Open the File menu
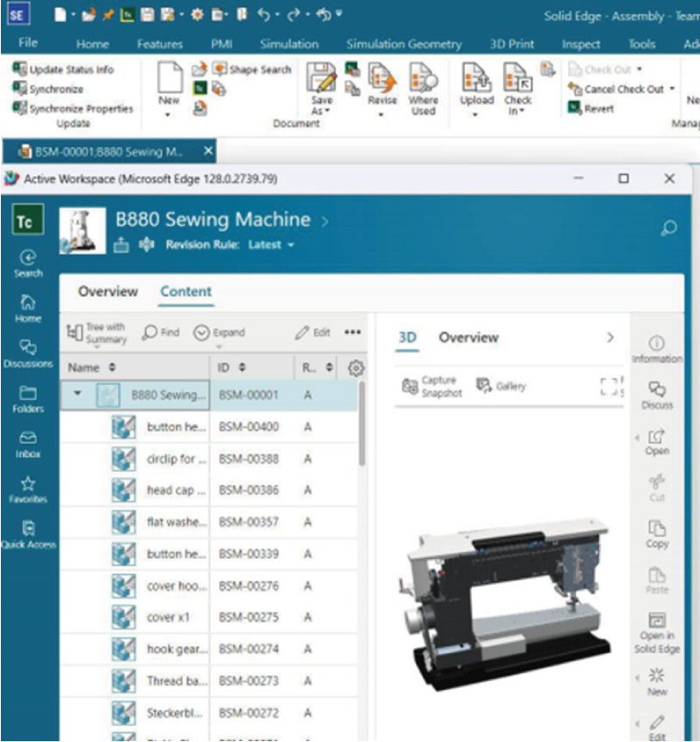Image resolution: width=700 pixels, height=742 pixels. pos(28,43)
